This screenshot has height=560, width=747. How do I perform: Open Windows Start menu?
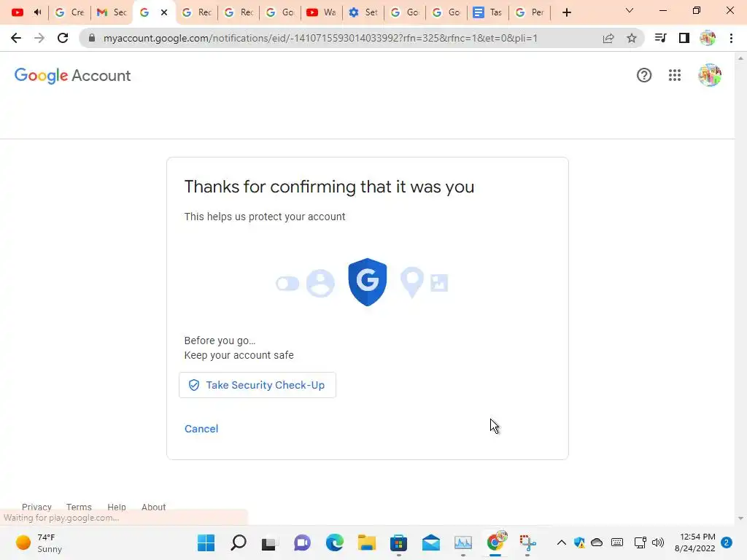point(206,542)
